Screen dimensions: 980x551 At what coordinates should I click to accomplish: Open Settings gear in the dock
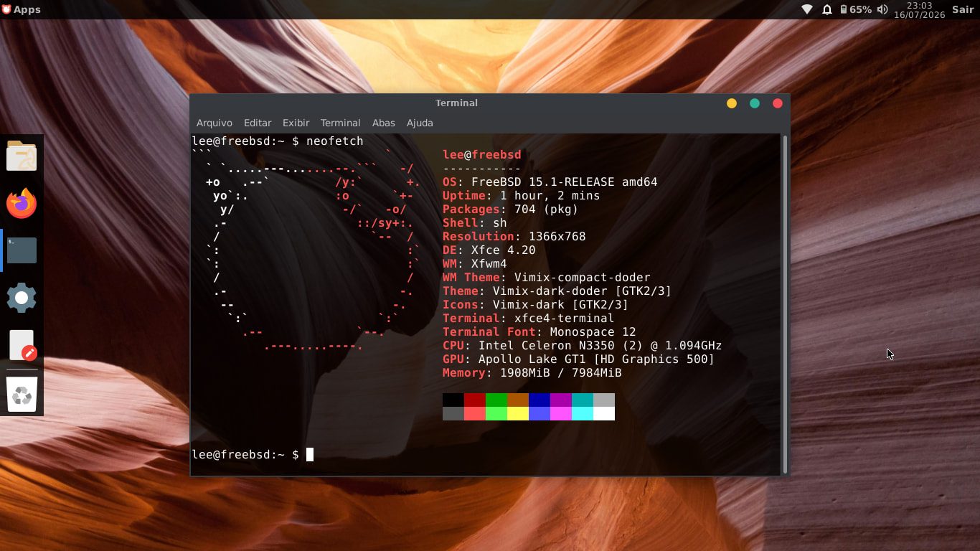(x=22, y=297)
